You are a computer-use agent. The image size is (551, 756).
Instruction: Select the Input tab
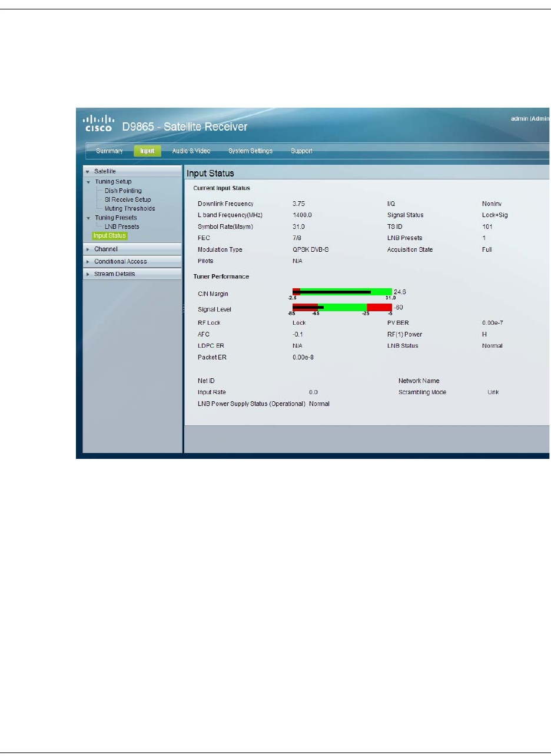pos(147,151)
